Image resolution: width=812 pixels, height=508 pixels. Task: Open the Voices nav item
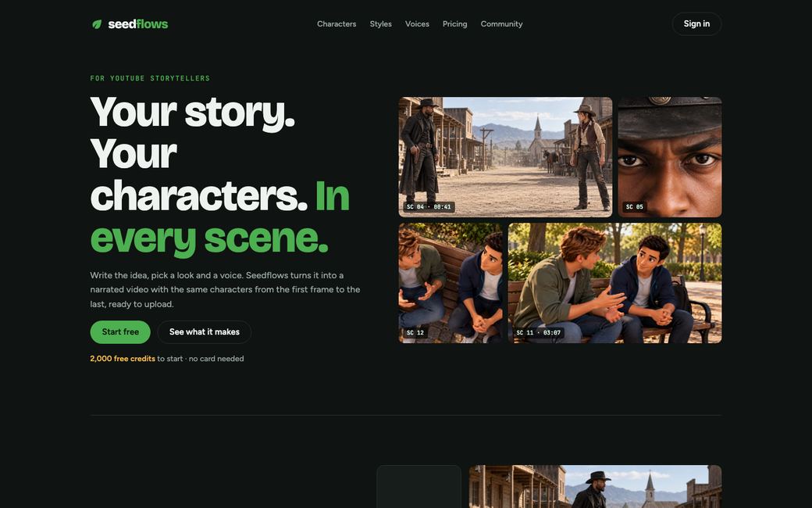417,24
